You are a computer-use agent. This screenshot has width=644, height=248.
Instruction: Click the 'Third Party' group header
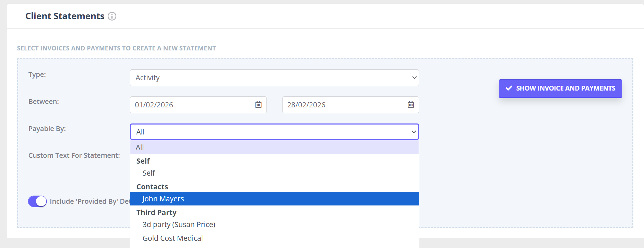156,213
